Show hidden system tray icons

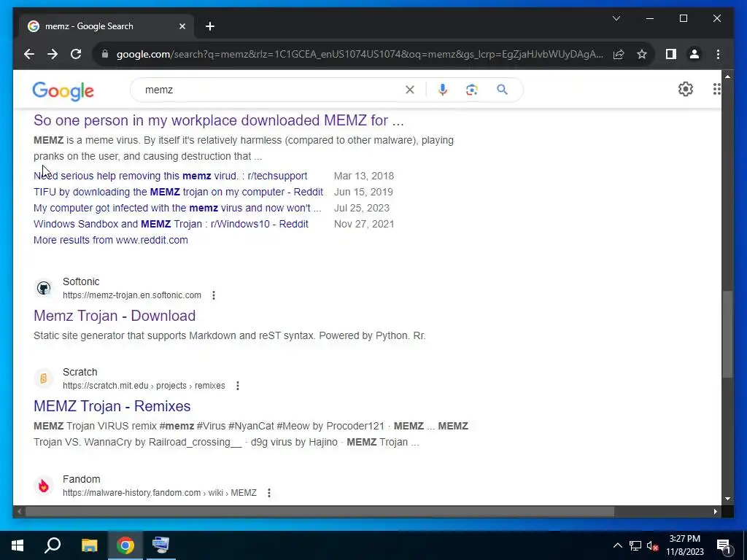pyautogui.click(x=617, y=545)
